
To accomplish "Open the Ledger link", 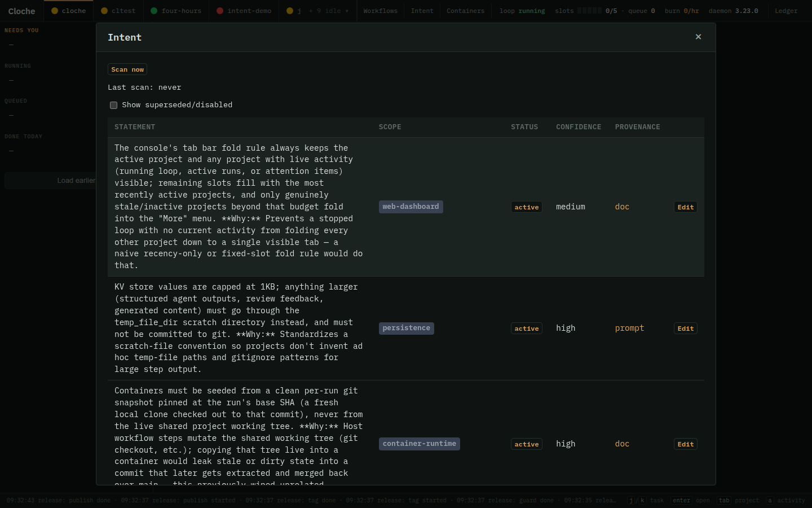I will (x=786, y=11).
